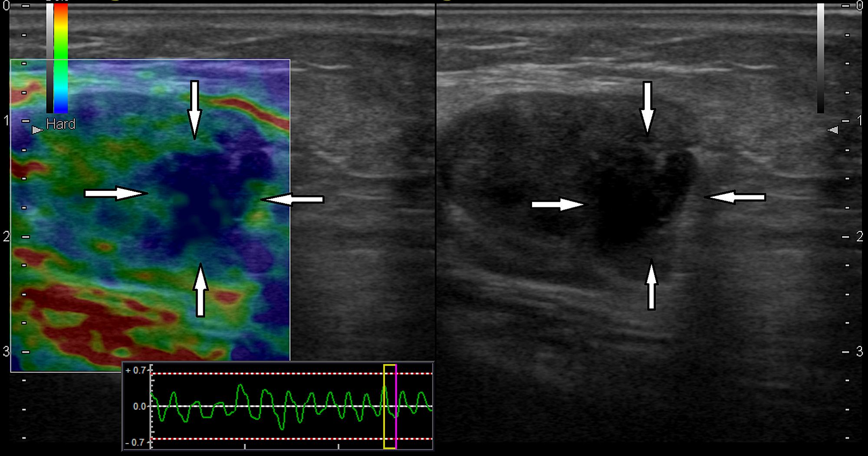Click depth marker "2" on the left scale
The width and height of the screenshot is (868, 456).
click(x=6, y=236)
